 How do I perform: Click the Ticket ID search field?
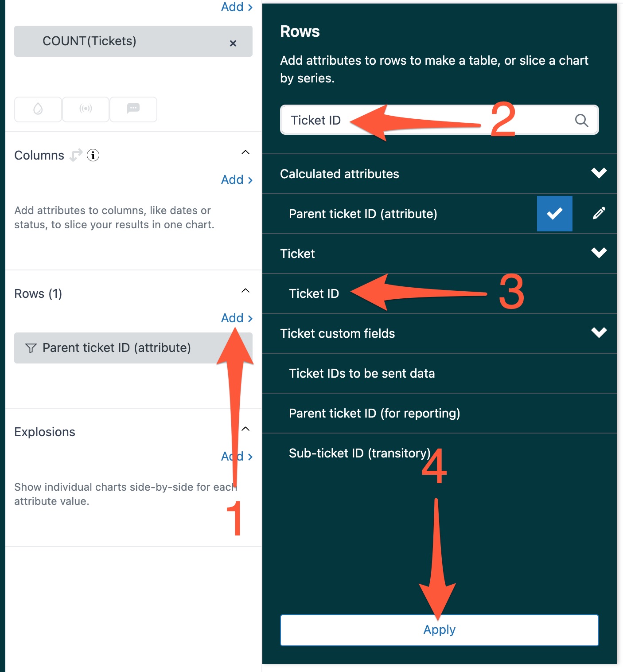click(x=440, y=120)
